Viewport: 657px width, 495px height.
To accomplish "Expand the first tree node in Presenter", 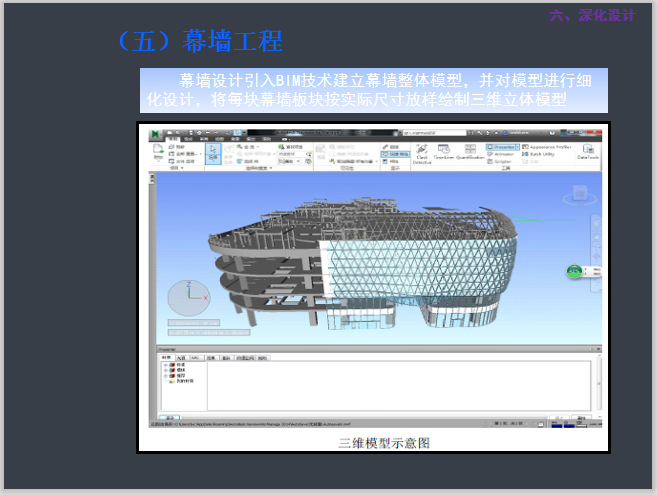I will (x=163, y=365).
